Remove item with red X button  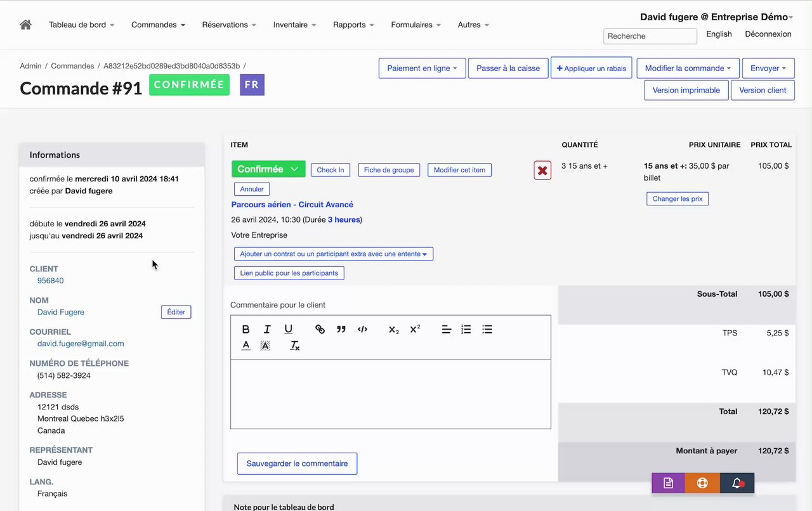[x=542, y=171]
